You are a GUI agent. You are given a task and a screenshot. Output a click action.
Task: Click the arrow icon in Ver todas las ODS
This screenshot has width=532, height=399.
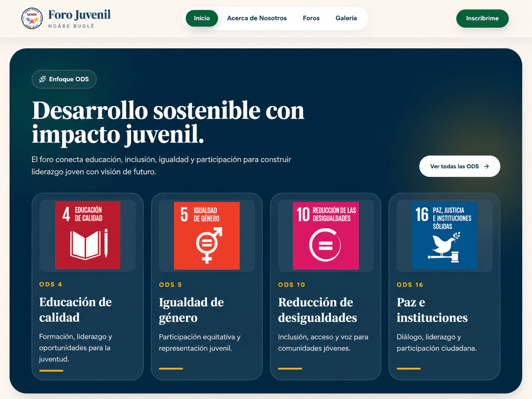click(x=486, y=166)
